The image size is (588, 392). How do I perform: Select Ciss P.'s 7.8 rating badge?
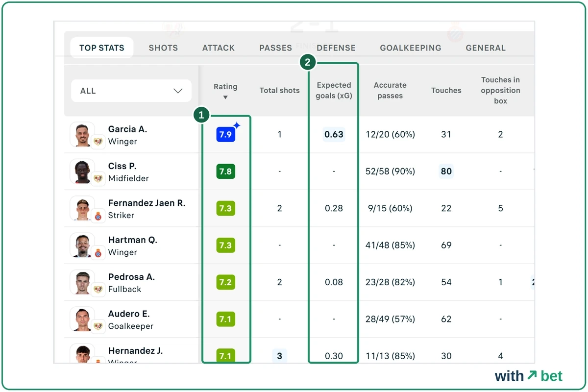pyautogui.click(x=225, y=171)
